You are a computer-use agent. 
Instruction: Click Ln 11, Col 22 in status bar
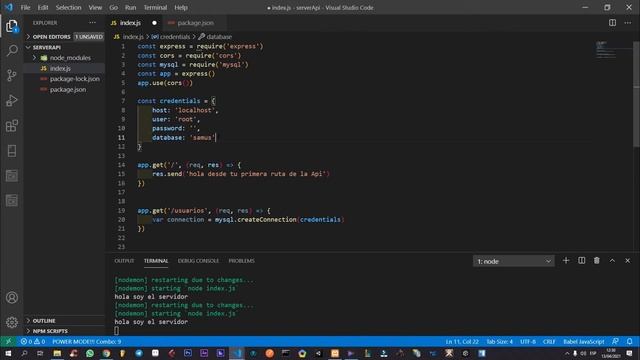coord(462,341)
